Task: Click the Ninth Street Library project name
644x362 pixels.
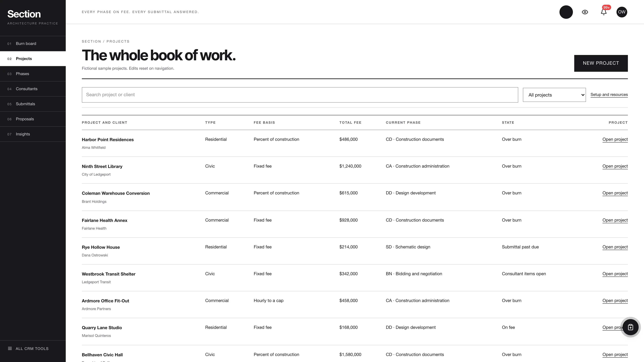Action: [102, 166]
